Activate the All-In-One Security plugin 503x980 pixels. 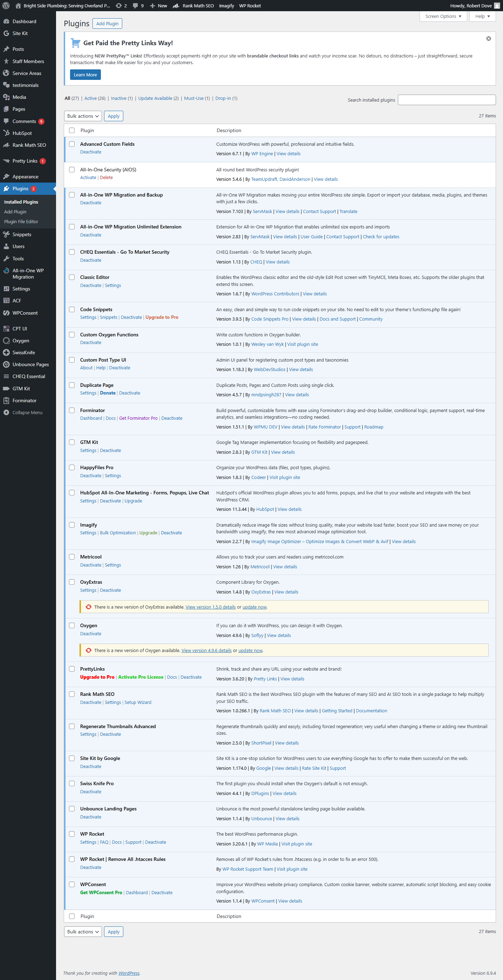[x=88, y=178]
